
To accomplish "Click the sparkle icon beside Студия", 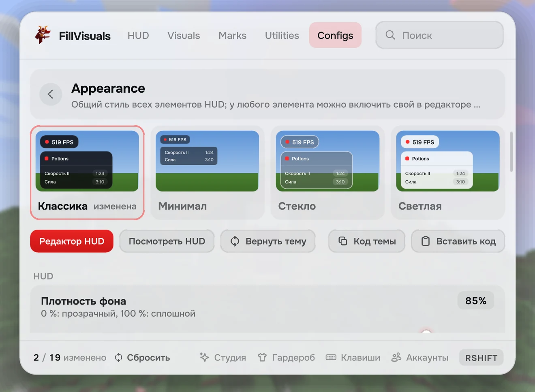I will click(x=204, y=357).
